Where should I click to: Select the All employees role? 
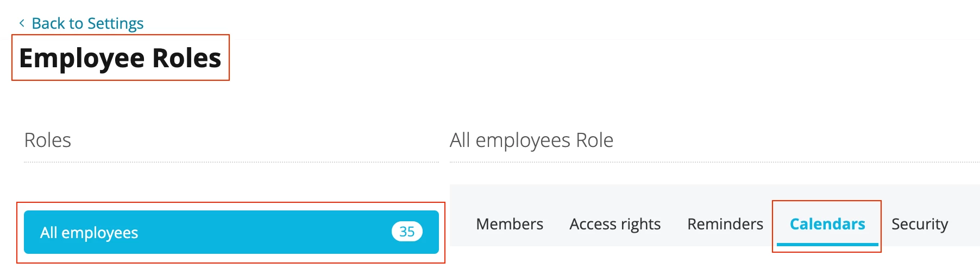(231, 232)
